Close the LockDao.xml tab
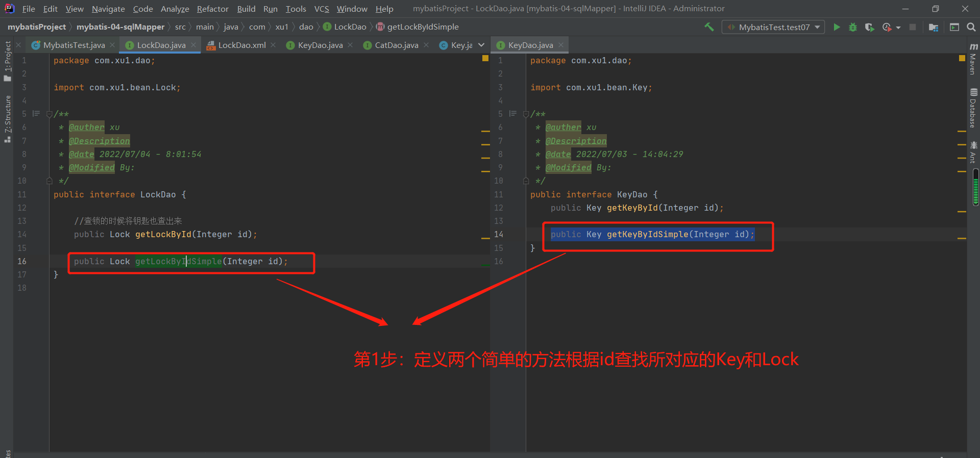The width and height of the screenshot is (980, 458). (273, 45)
